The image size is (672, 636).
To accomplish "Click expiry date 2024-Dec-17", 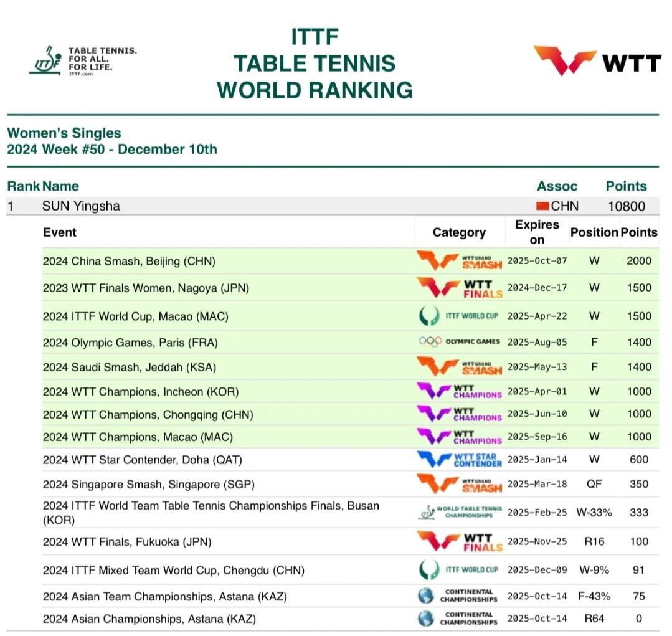I will [537, 288].
